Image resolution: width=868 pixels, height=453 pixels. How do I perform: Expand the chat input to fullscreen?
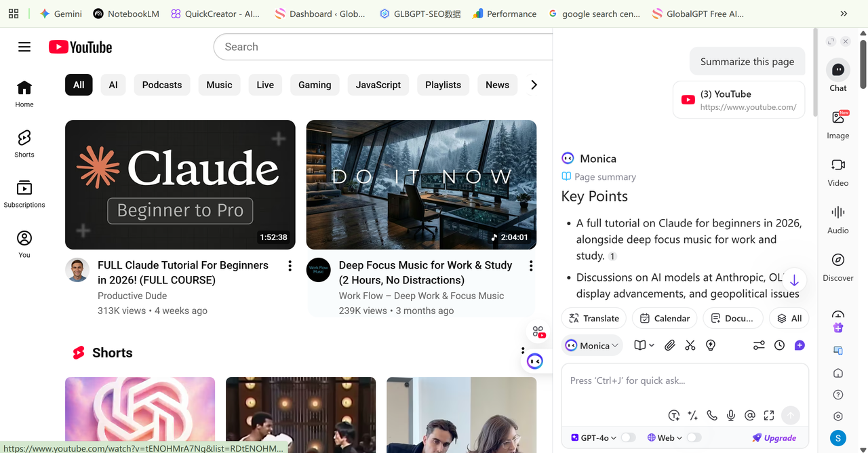(x=769, y=415)
